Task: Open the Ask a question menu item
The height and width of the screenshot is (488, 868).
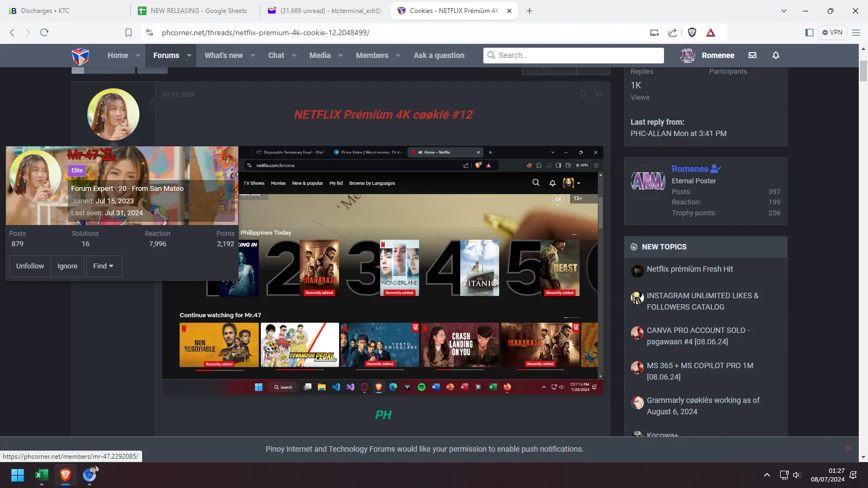Action: (x=439, y=55)
